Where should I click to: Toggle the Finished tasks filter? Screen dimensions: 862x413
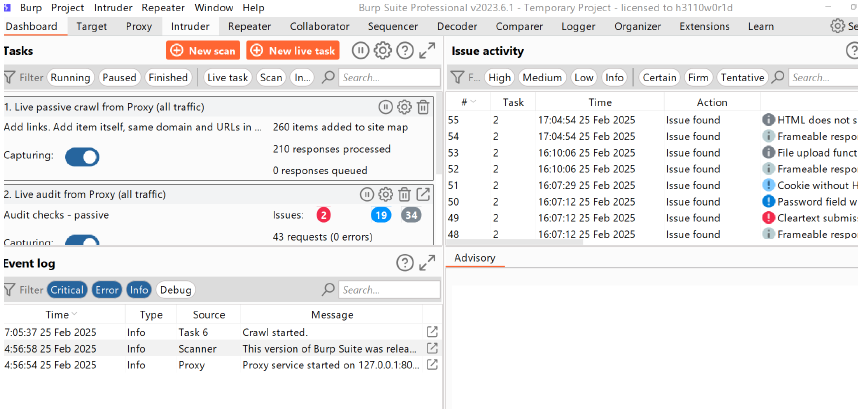168,78
